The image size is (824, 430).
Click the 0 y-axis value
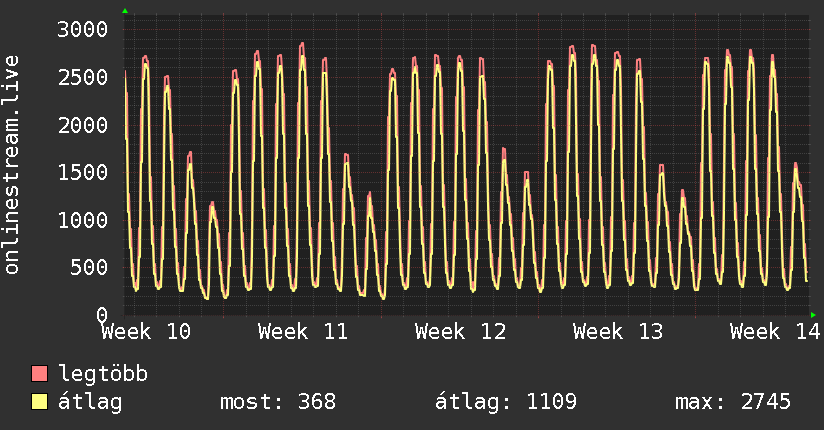pyautogui.click(x=102, y=315)
